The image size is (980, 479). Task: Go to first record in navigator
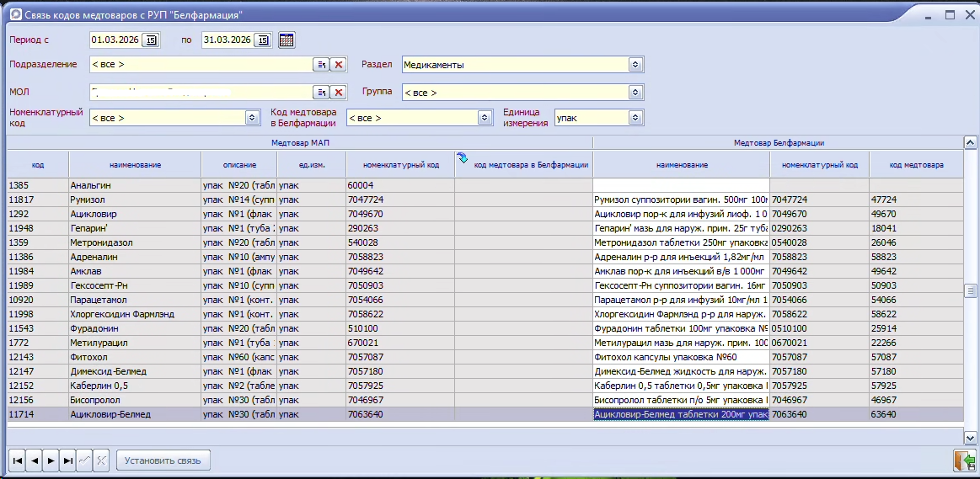point(17,460)
